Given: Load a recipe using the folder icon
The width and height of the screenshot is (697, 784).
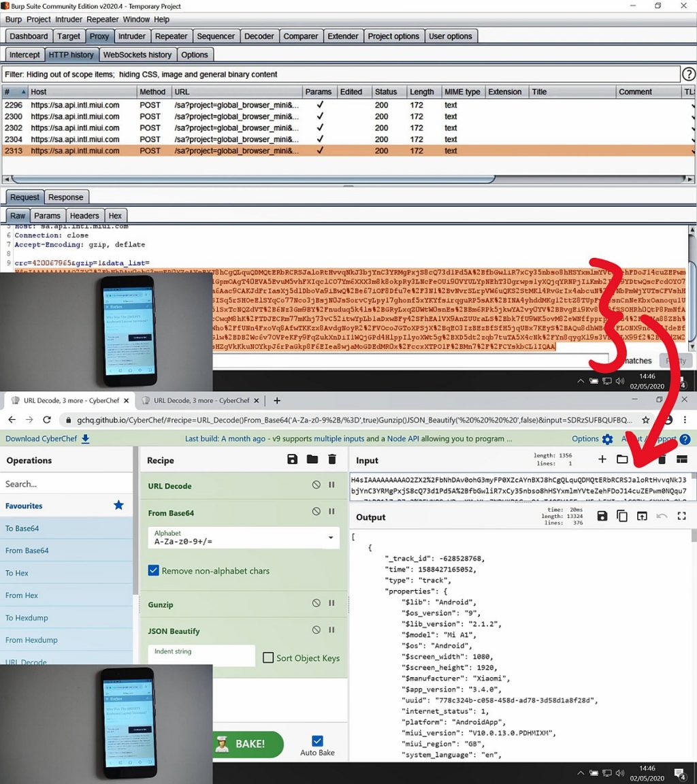Looking at the screenshot, I should [x=312, y=459].
